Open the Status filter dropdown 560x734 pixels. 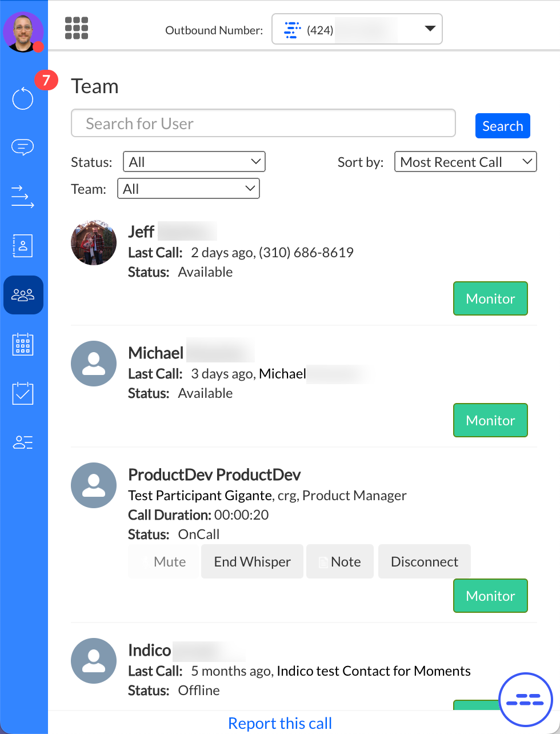(x=194, y=162)
